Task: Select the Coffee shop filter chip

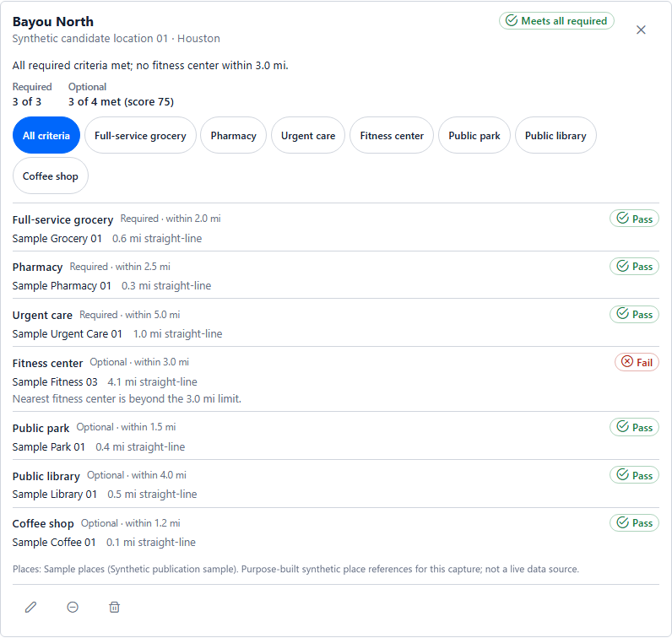Action: pos(51,176)
